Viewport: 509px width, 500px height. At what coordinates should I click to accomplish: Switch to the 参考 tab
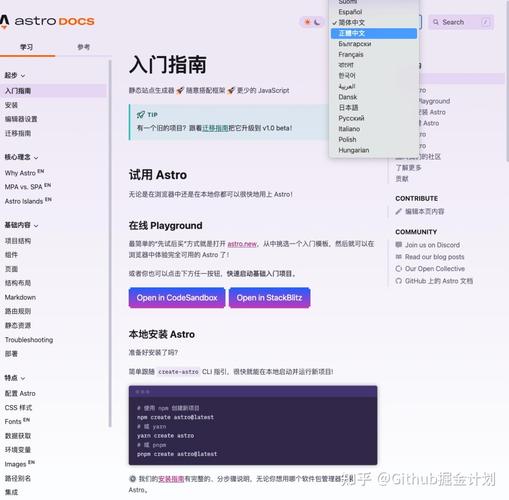click(x=83, y=47)
